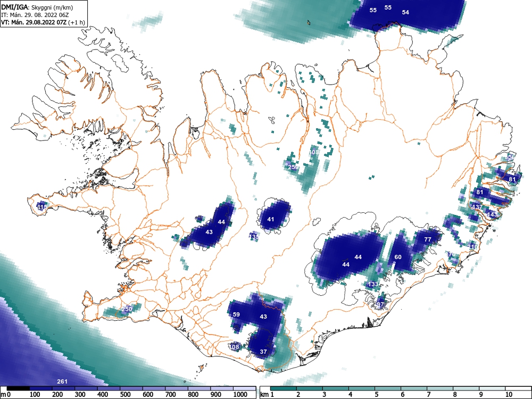Pick the dark blue 100–200 m swatch
Image resolution: width=532 pixels, height=399 pixels.
click(41, 388)
